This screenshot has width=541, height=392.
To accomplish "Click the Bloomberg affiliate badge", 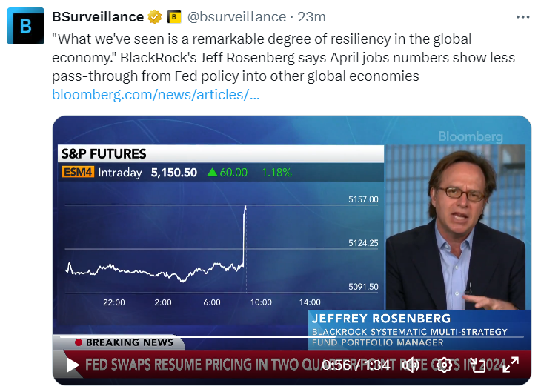I will [174, 17].
